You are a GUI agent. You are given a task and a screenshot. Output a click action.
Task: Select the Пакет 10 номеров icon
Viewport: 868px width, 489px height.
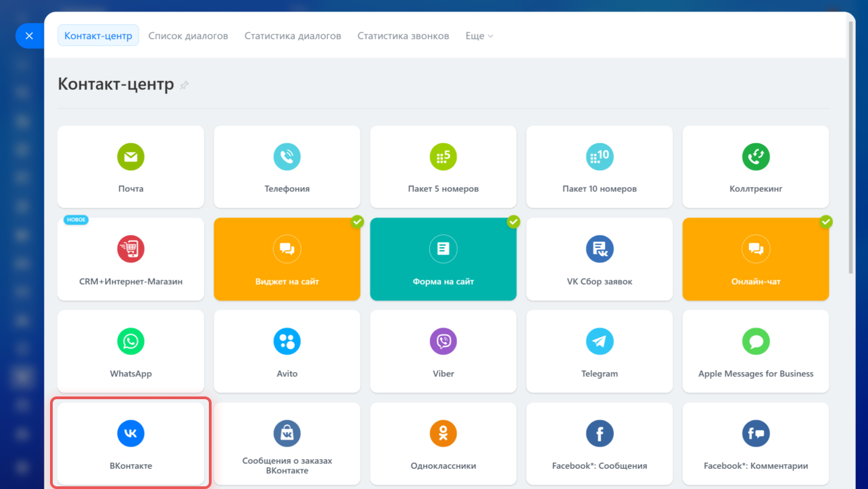tap(600, 157)
